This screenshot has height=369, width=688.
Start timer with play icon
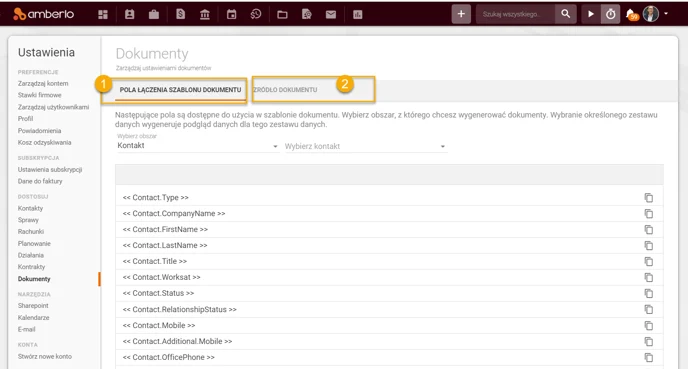[591, 14]
